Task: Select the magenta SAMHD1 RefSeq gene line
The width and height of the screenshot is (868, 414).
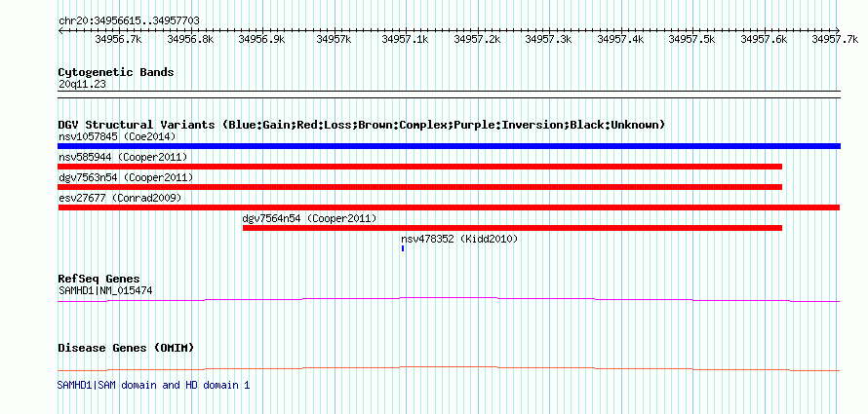Action: [449, 300]
